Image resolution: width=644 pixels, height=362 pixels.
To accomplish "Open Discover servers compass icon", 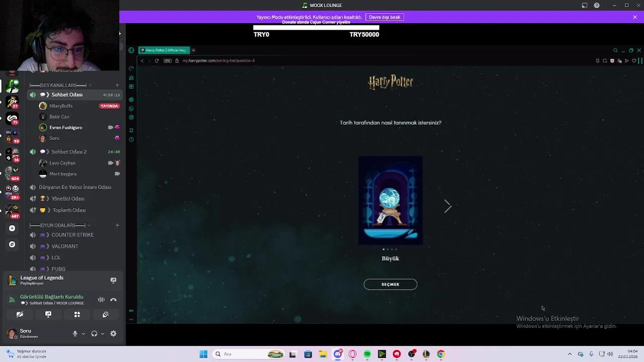I will point(12,244).
